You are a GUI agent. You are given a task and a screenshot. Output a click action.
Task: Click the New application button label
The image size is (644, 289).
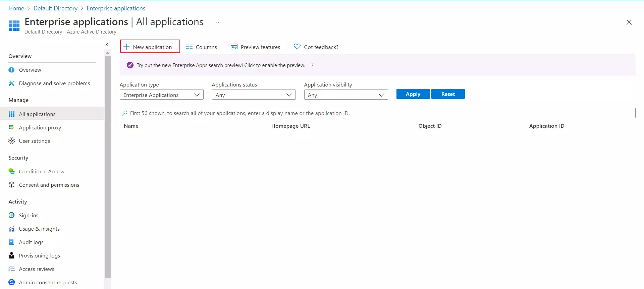(x=152, y=47)
